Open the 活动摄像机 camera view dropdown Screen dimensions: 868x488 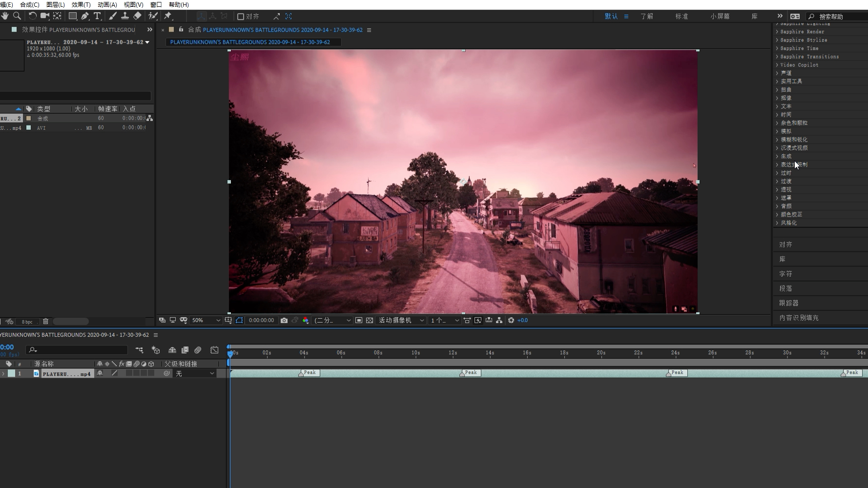click(x=401, y=320)
